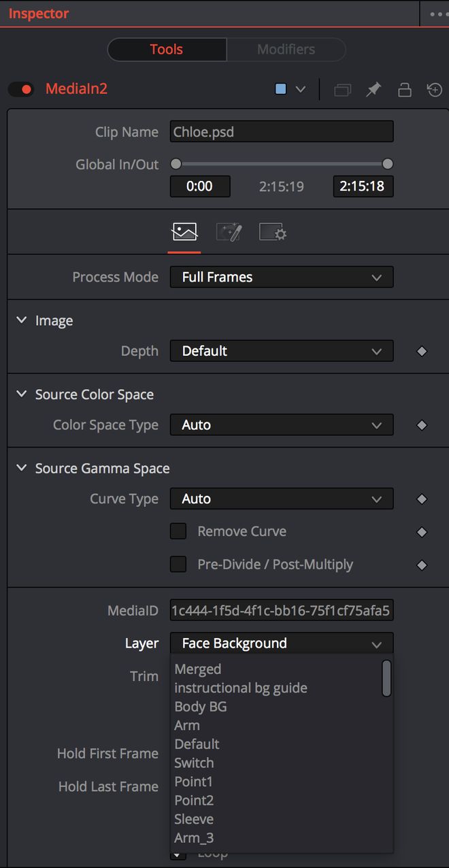This screenshot has width=449, height=868.
Task: Open the Curve Type dropdown
Action: pyautogui.click(x=281, y=499)
